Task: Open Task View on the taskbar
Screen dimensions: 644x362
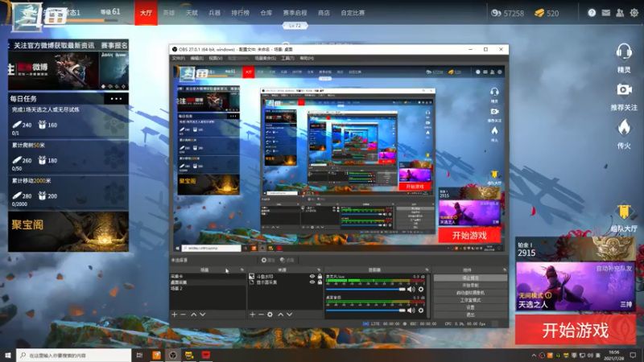Action: (x=139, y=355)
